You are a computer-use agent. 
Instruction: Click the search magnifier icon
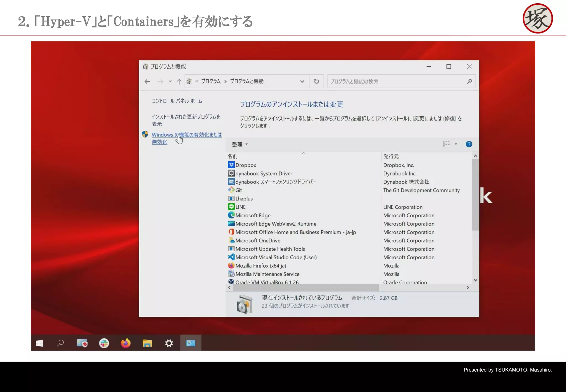470,81
